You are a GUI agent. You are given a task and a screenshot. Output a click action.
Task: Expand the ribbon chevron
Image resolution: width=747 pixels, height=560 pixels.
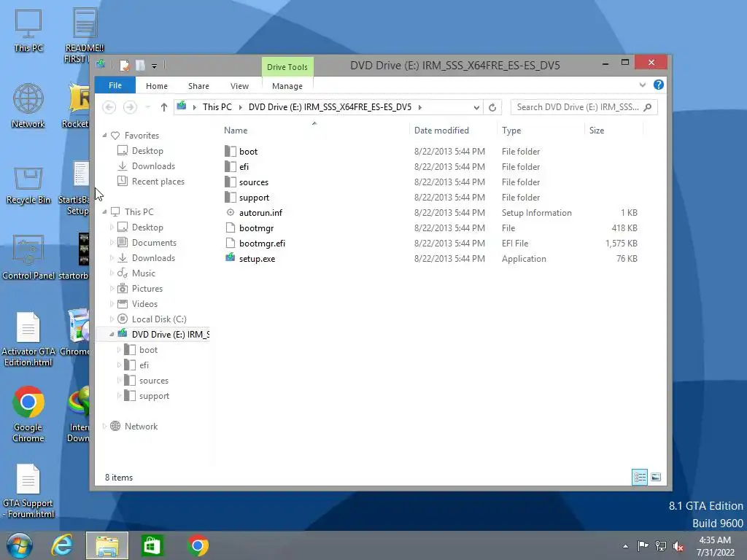(643, 85)
